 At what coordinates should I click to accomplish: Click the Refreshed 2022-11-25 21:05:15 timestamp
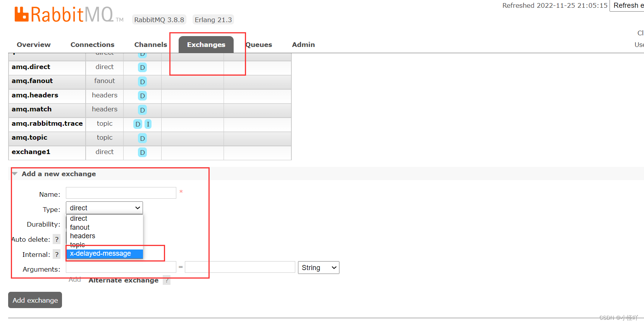[x=555, y=5]
